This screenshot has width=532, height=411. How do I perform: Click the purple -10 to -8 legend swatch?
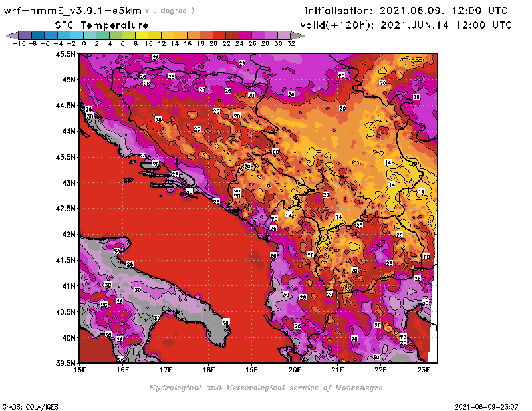tap(25, 35)
